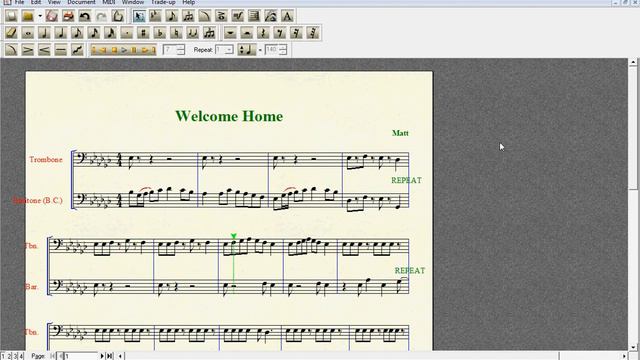640x360 pixels.
Task: Select the slur tool in bottom toolbar row
Action: (x=11, y=50)
